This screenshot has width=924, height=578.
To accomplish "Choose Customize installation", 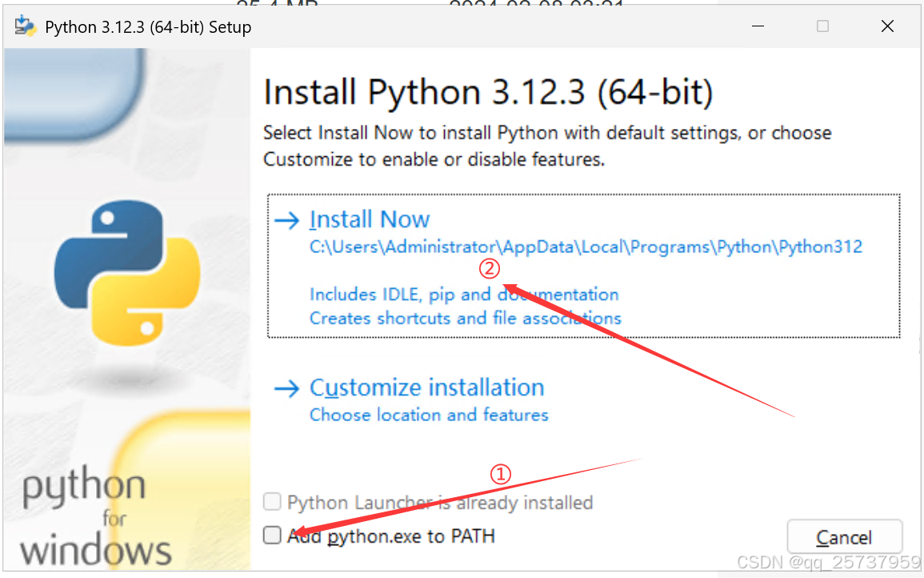I will point(426,387).
